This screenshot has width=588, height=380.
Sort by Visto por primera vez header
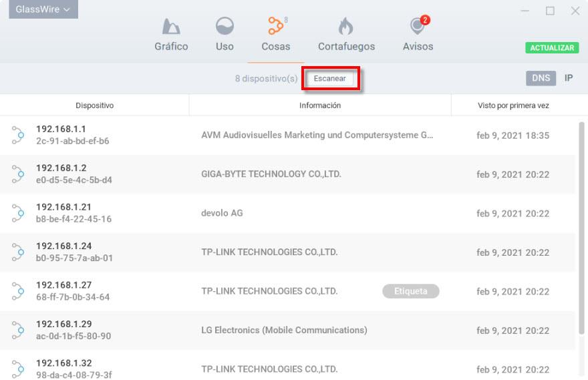[513, 106]
